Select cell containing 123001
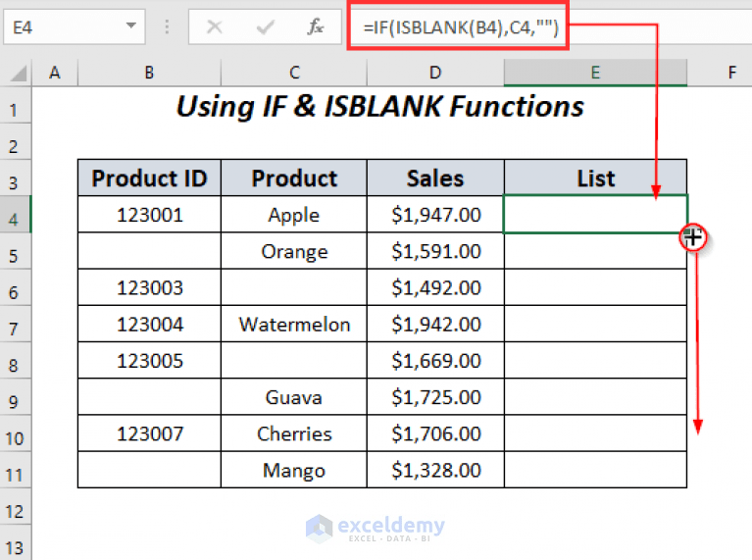752x560 pixels. [x=149, y=215]
